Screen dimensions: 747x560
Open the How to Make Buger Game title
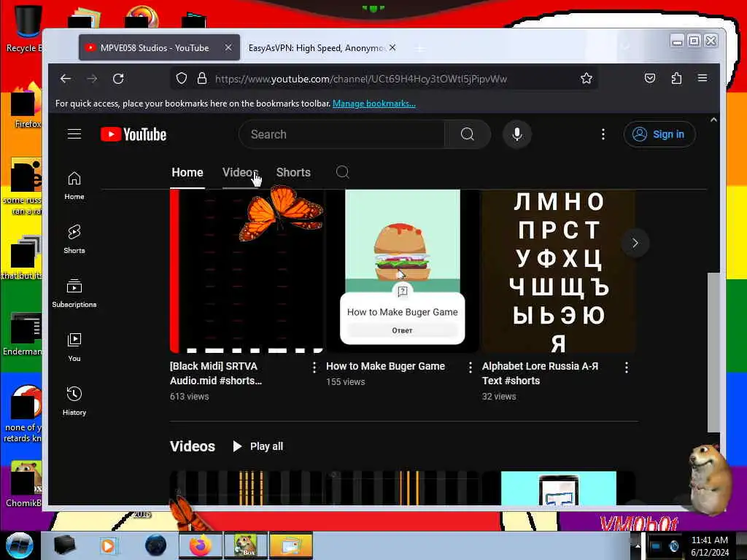pos(385,366)
